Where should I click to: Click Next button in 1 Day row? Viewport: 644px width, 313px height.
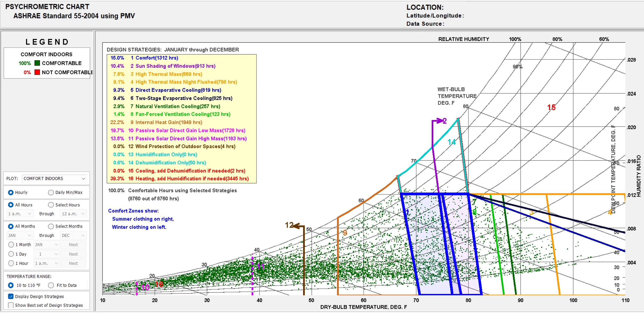click(73, 254)
